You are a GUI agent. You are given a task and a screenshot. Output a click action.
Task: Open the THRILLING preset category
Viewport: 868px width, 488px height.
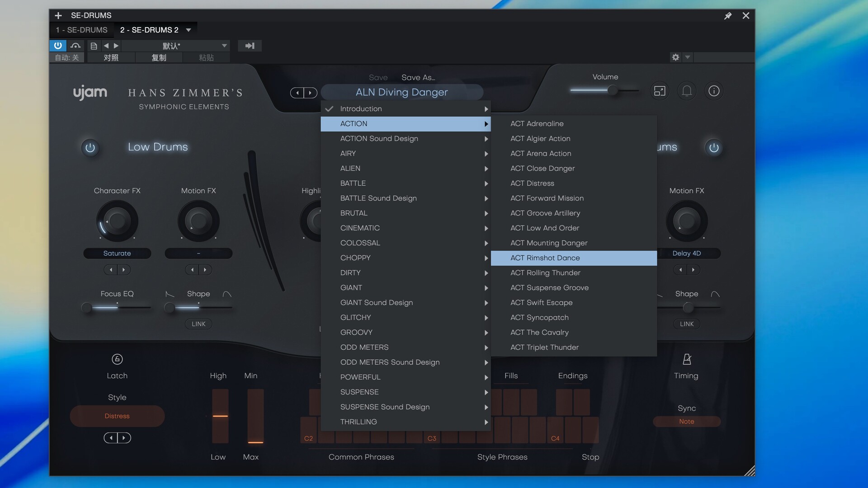pyautogui.click(x=406, y=422)
